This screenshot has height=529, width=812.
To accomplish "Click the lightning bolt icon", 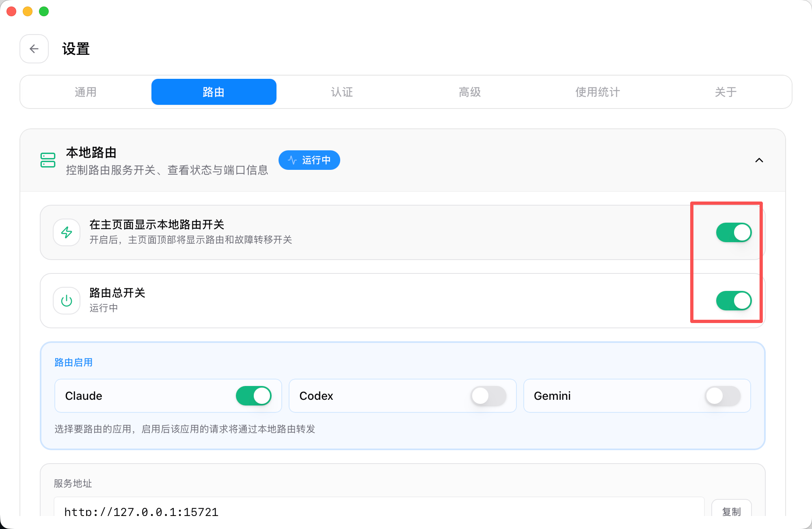I will (x=67, y=232).
